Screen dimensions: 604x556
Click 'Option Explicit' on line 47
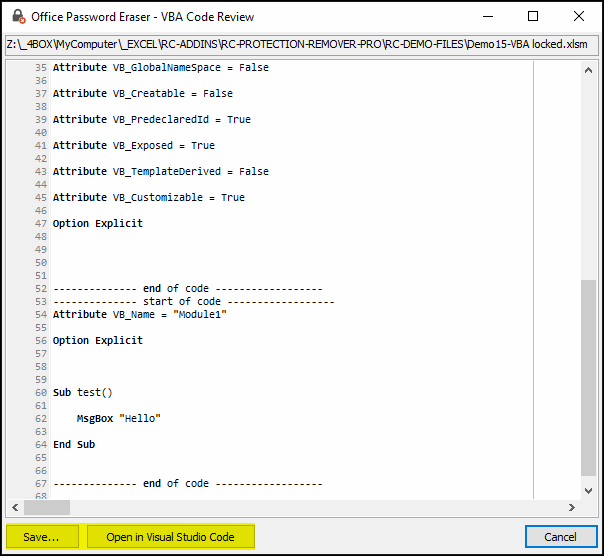[98, 223]
